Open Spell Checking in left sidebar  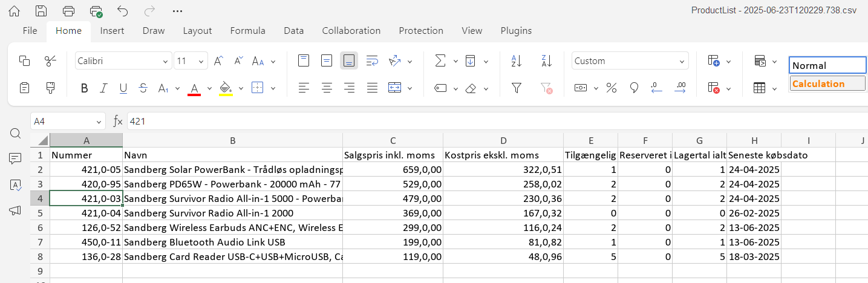tap(16, 185)
